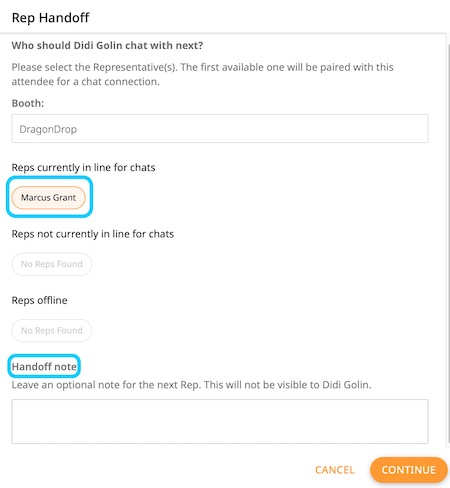Click the No Reps Found chip under not in line
The image size is (450, 488).
52,264
